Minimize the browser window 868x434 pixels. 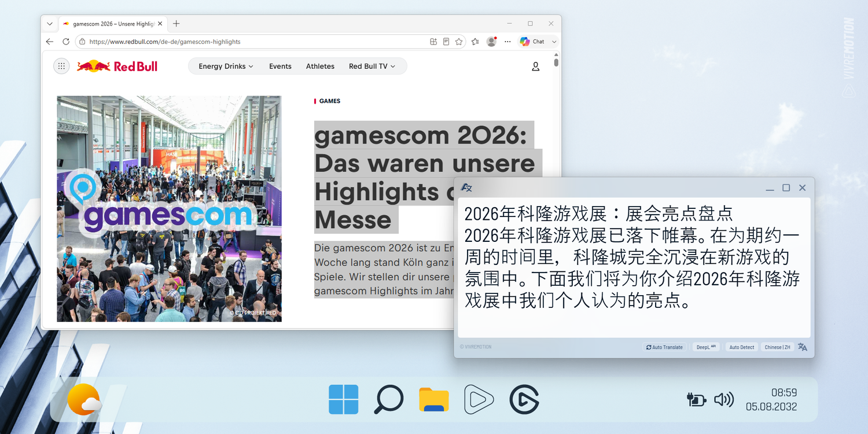(509, 24)
